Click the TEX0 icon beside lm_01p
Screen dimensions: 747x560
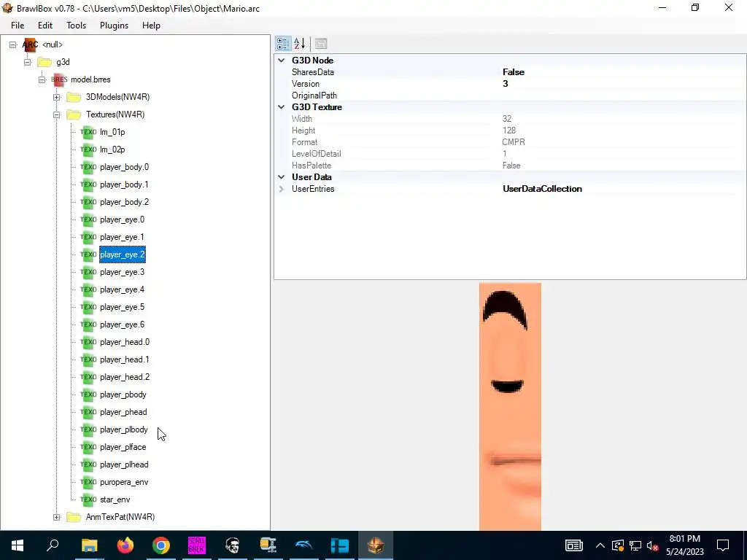click(x=88, y=132)
